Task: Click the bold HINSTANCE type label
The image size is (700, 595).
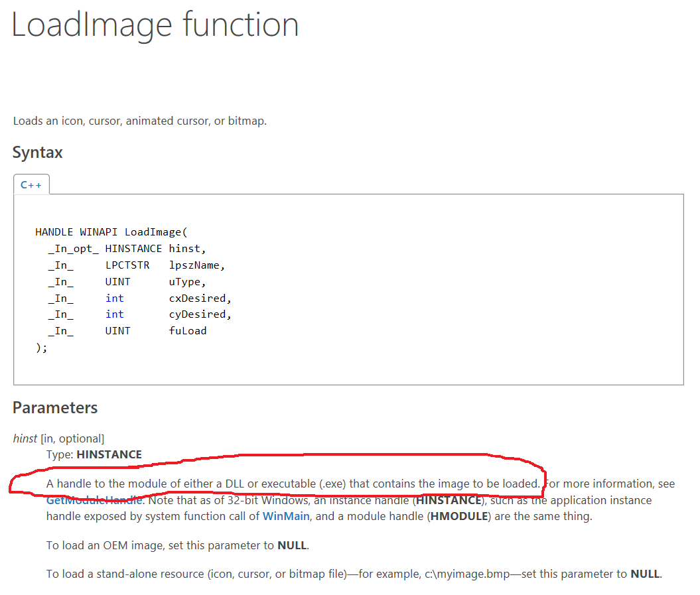Action: coord(109,454)
